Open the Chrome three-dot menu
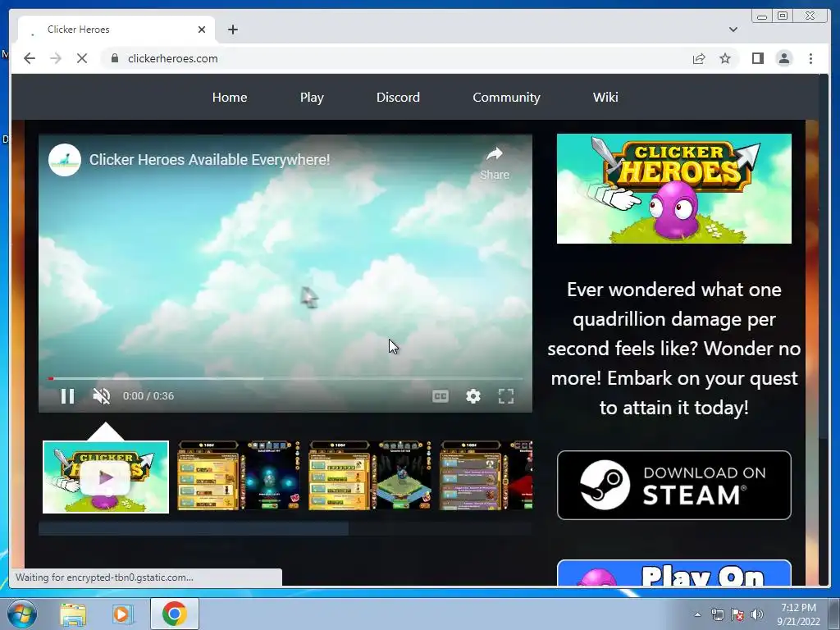The width and height of the screenshot is (840, 630). click(x=810, y=58)
